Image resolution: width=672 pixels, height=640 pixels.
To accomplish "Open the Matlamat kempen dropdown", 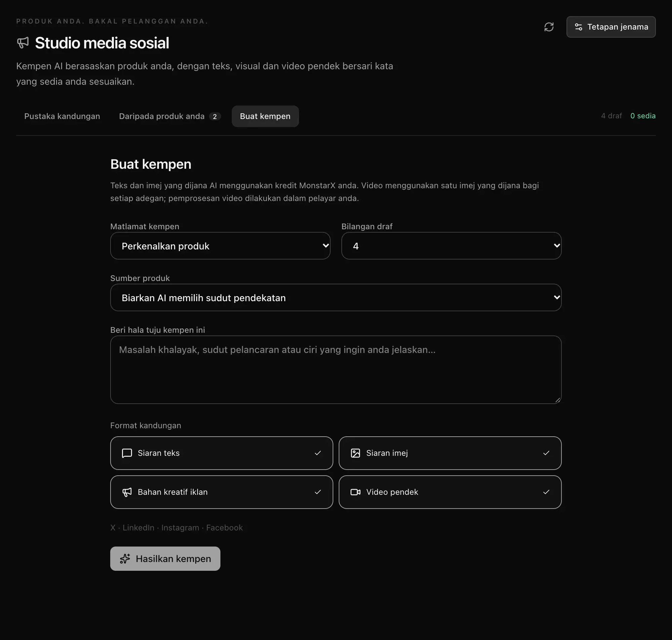I will pos(220,246).
